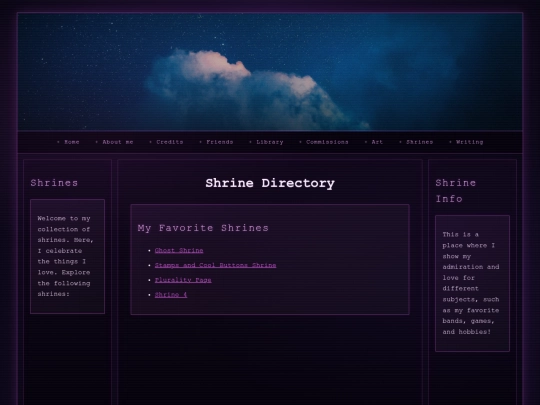Select the My Favorite Shrines heading
This screenshot has height=405, width=540.
click(x=203, y=228)
